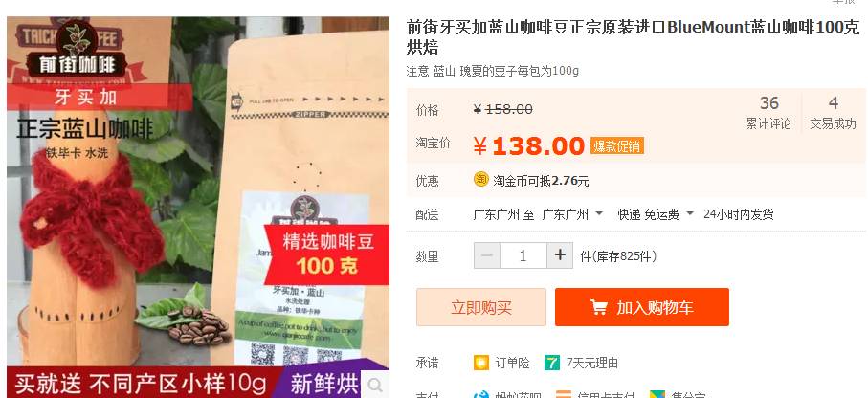Click 加入购物车 button
This screenshot has width=868, height=398.
click(642, 307)
